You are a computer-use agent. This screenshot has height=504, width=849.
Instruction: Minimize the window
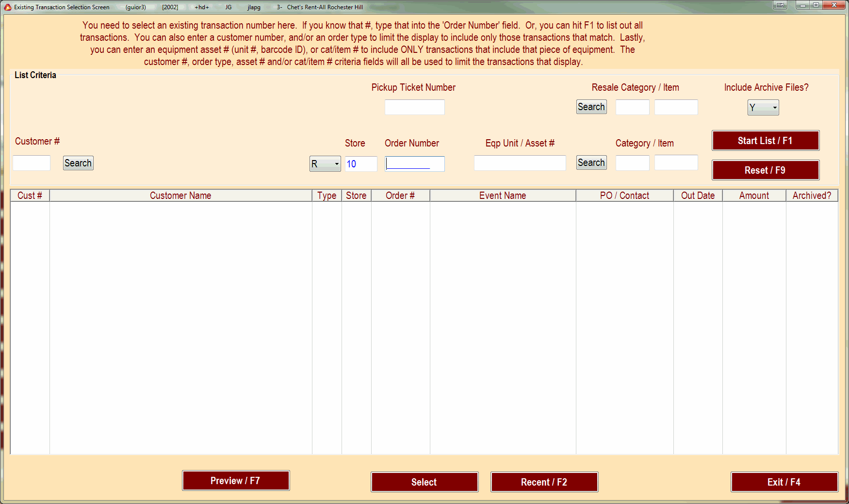(803, 5)
